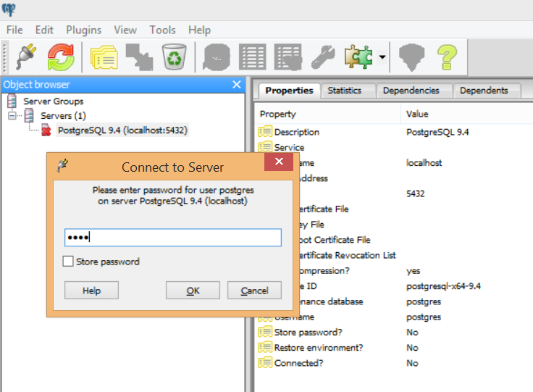Switch to the Properties tab
533x392 pixels.
[x=289, y=91]
